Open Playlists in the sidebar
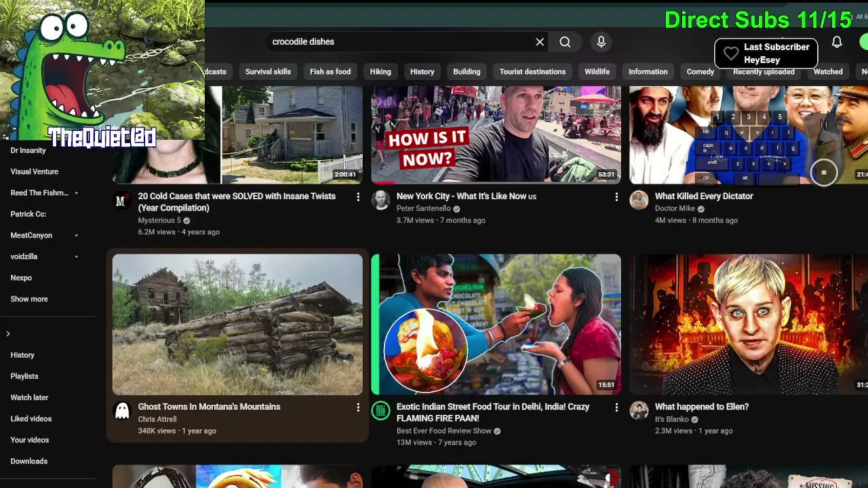Viewport: 868px width, 488px height. click(24, 376)
